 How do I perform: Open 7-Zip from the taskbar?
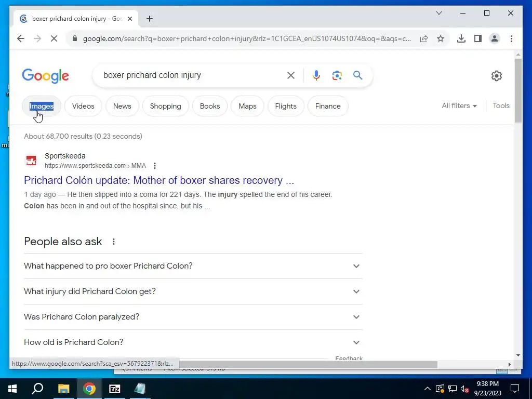[x=115, y=389]
